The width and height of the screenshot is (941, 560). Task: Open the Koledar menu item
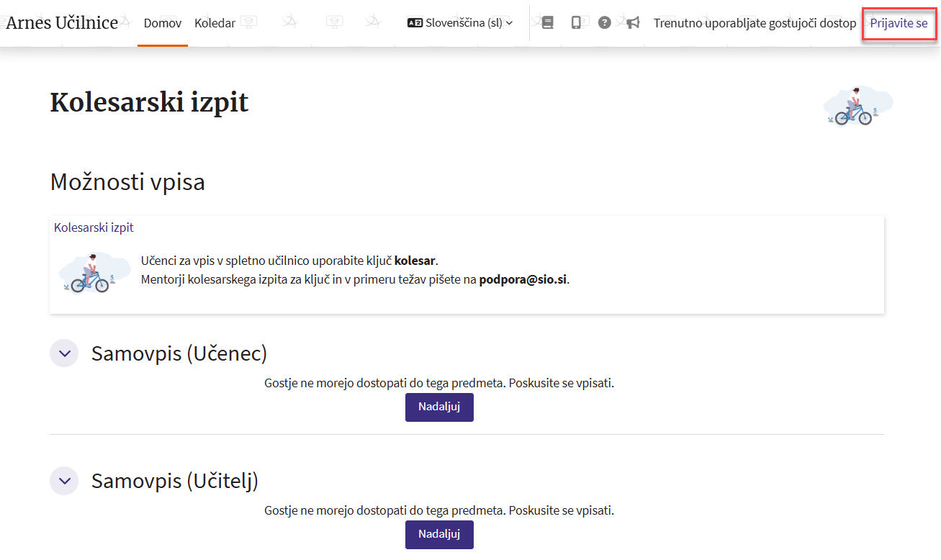tap(215, 23)
